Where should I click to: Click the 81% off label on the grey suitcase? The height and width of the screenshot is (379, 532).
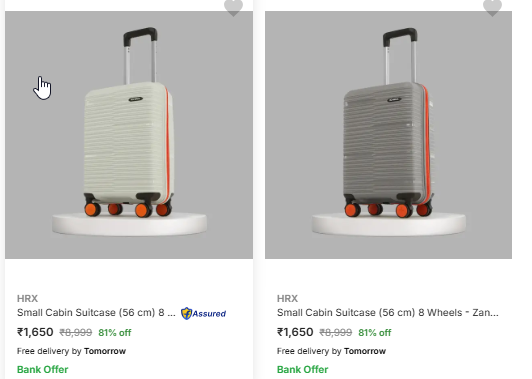click(x=375, y=333)
